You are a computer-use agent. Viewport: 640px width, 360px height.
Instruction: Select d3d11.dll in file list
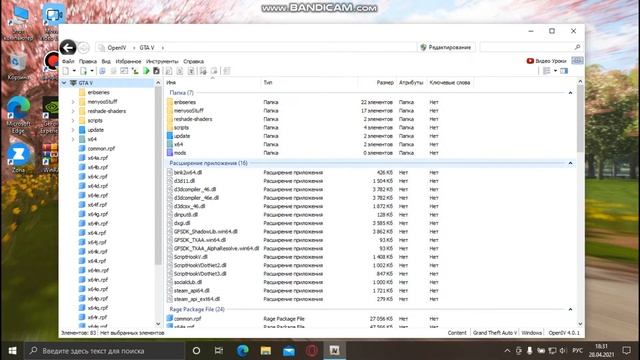184,181
